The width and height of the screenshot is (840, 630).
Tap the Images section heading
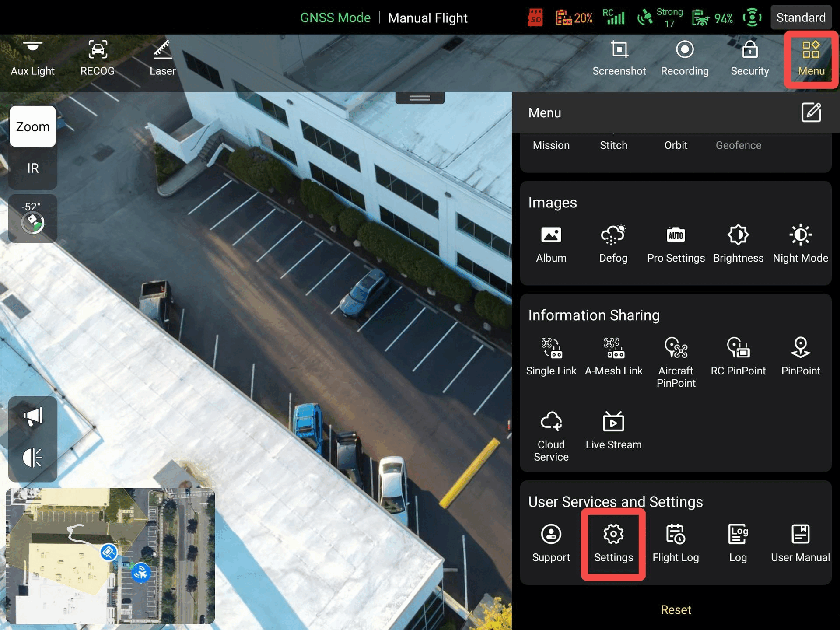point(553,203)
